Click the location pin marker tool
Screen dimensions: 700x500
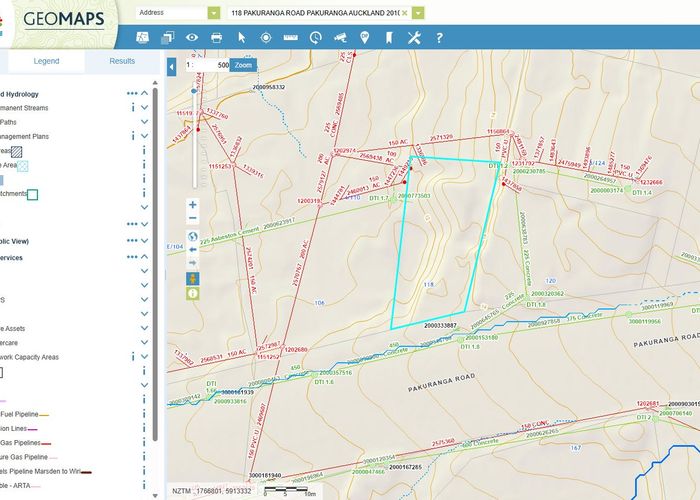coord(364,37)
